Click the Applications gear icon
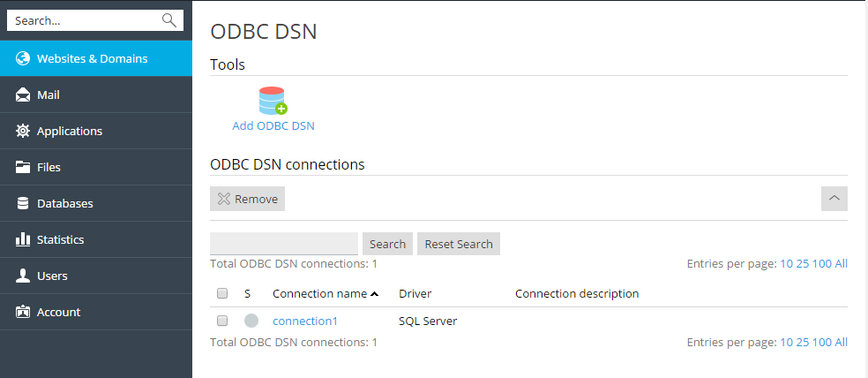 (23, 131)
